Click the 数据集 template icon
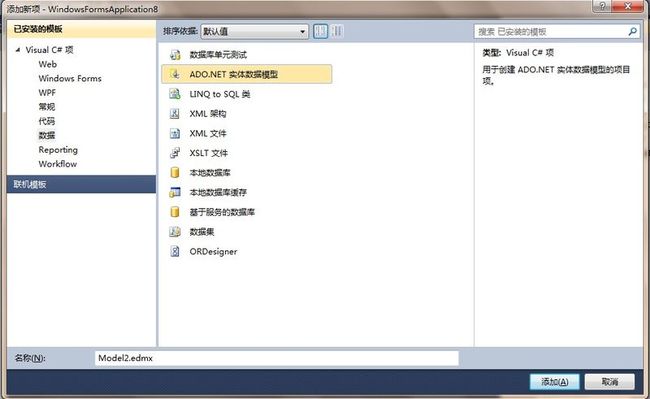Screen dimensions: 650x399 [x=175, y=232]
